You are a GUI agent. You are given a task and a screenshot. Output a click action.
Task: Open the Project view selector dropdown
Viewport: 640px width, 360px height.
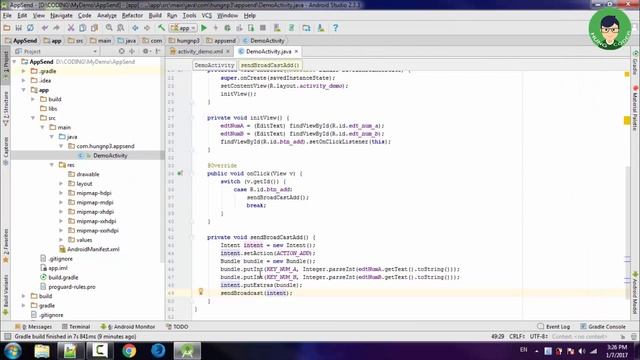coord(56,51)
